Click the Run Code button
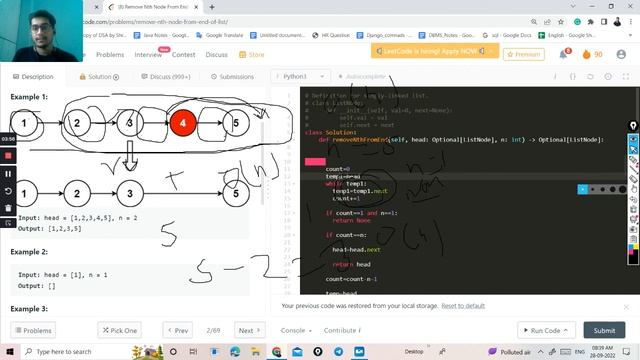Screen dimensions: 640x360 (x=547, y=330)
